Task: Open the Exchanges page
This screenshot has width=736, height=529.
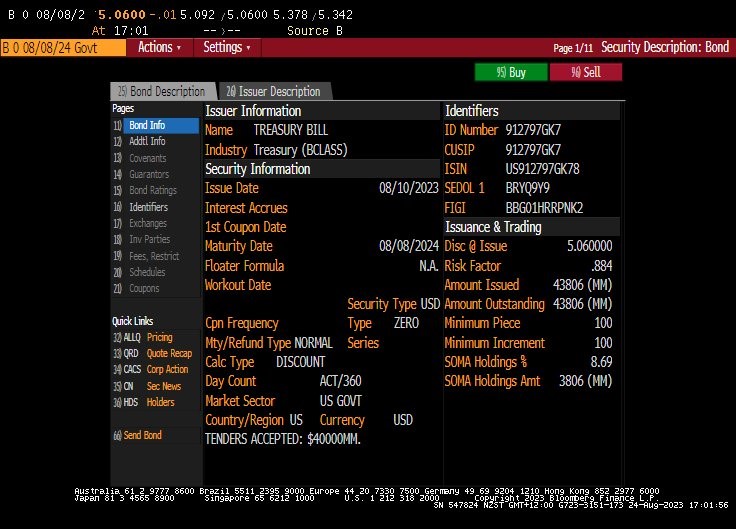Action: (x=156, y=223)
